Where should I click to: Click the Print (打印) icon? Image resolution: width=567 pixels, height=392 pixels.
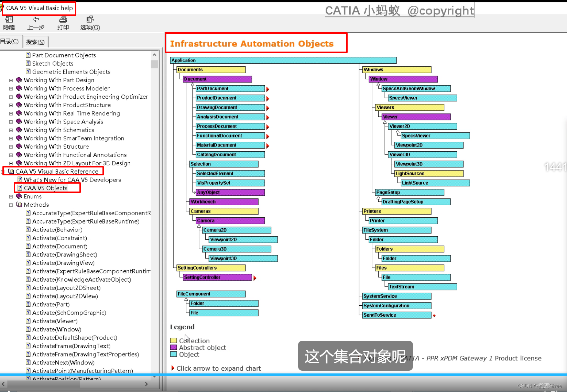tap(63, 20)
